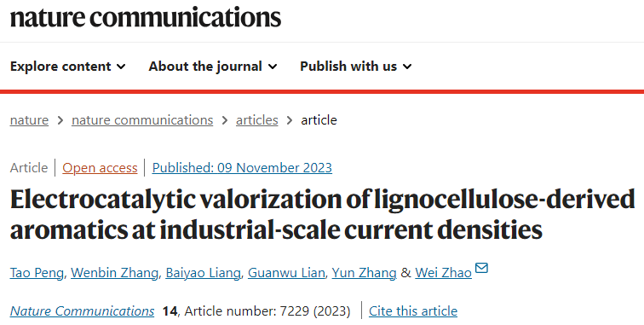Open the Published: 09 November 2023 link

[242, 168]
